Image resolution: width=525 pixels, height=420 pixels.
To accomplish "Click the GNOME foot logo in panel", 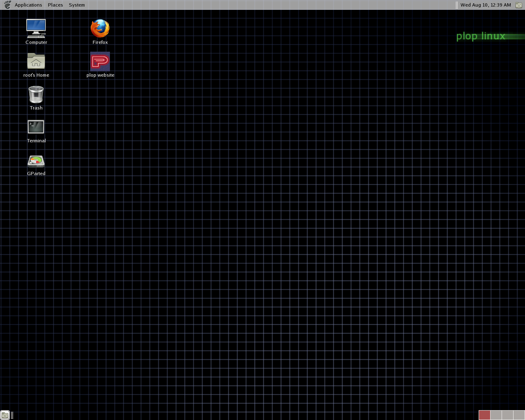I will (7, 5).
